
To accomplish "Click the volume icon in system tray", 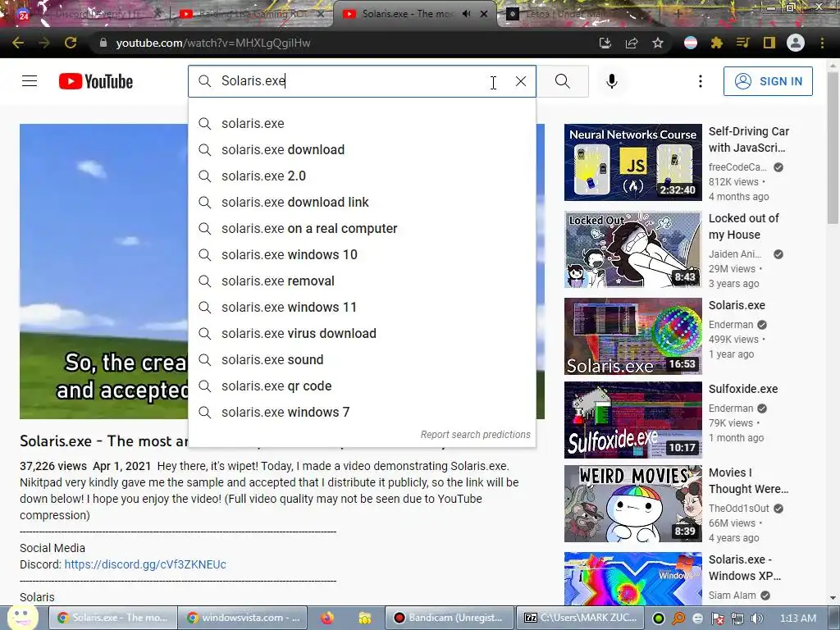I will (x=756, y=619).
